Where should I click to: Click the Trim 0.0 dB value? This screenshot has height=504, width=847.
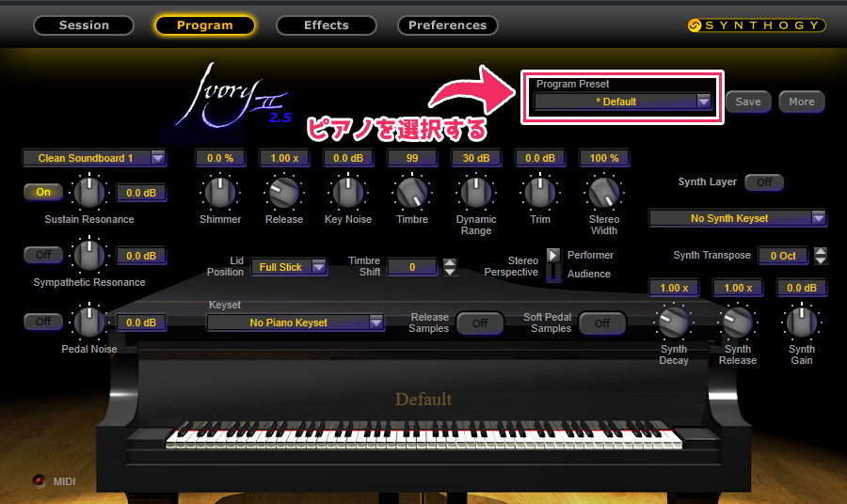click(x=540, y=158)
